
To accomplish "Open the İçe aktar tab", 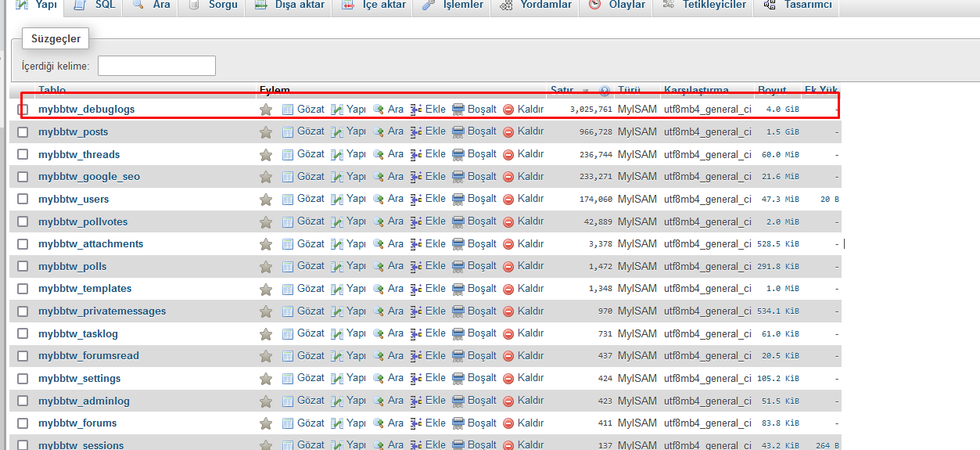I will tap(374, 5).
